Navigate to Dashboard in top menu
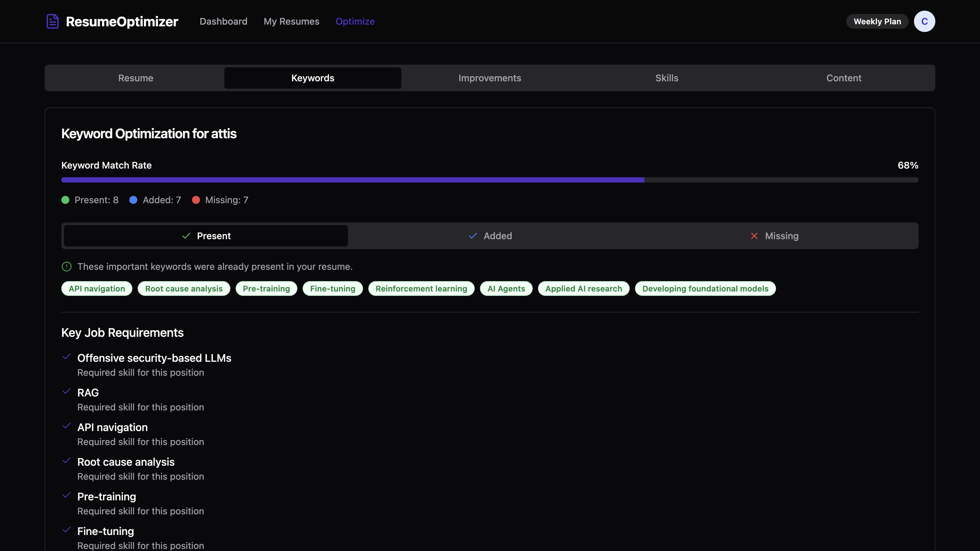Screen dimensions: 980x551 click(223, 21)
